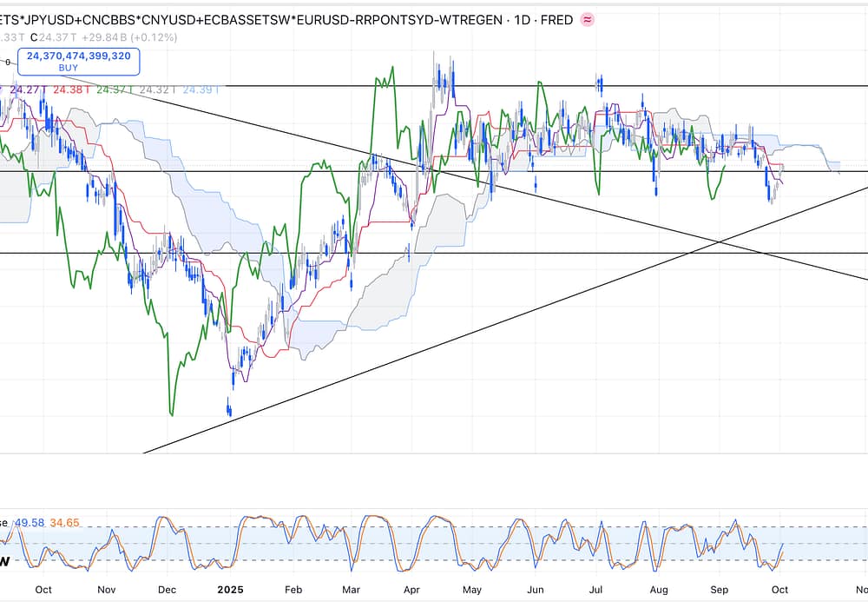
Task: Click the pink approximate-equals symbol status icon
Action: (588, 19)
